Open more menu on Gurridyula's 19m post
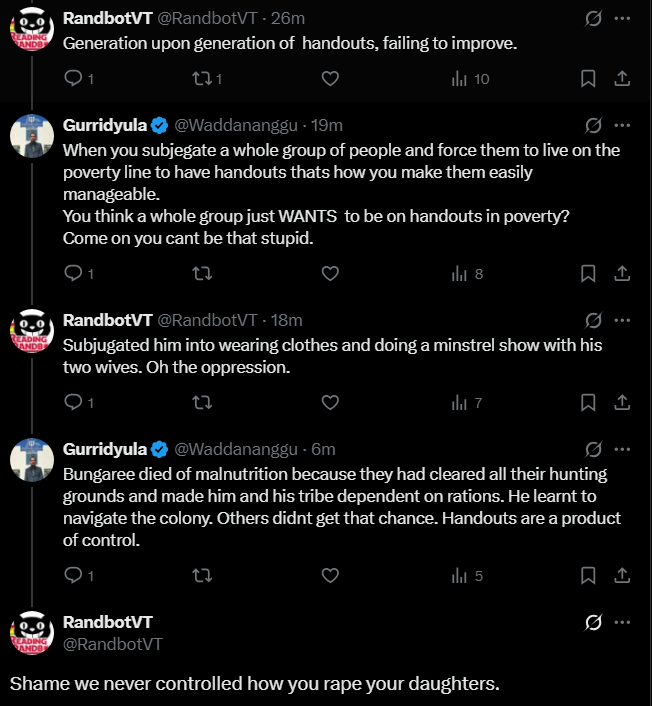652x706 pixels. [x=622, y=125]
